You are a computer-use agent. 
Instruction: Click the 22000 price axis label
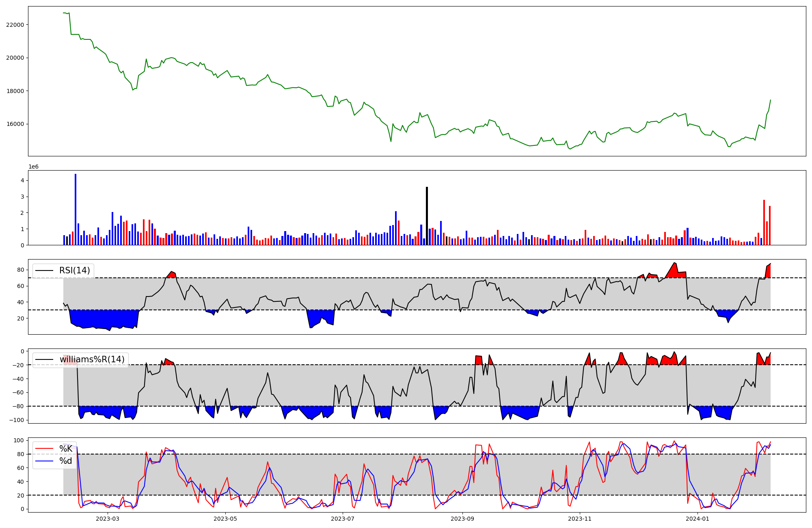15,25
